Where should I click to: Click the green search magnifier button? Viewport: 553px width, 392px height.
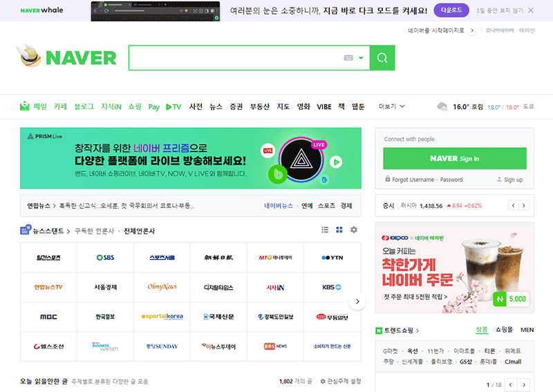click(x=382, y=58)
